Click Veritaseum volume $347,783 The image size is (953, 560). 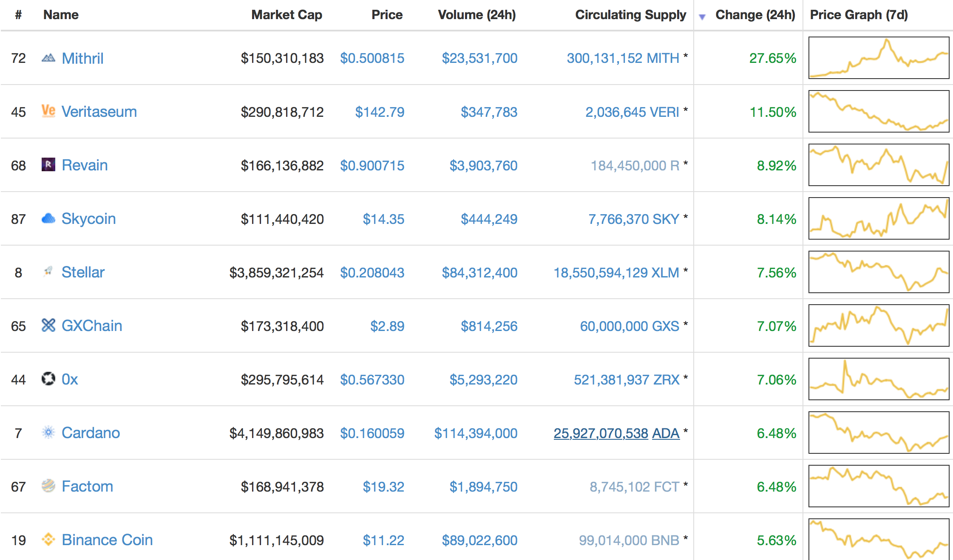coord(489,112)
